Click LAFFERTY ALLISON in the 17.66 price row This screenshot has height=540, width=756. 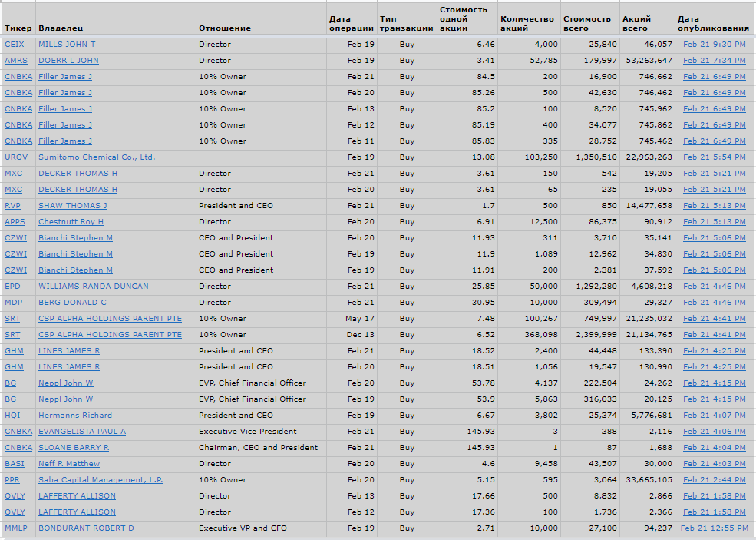[78, 496]
